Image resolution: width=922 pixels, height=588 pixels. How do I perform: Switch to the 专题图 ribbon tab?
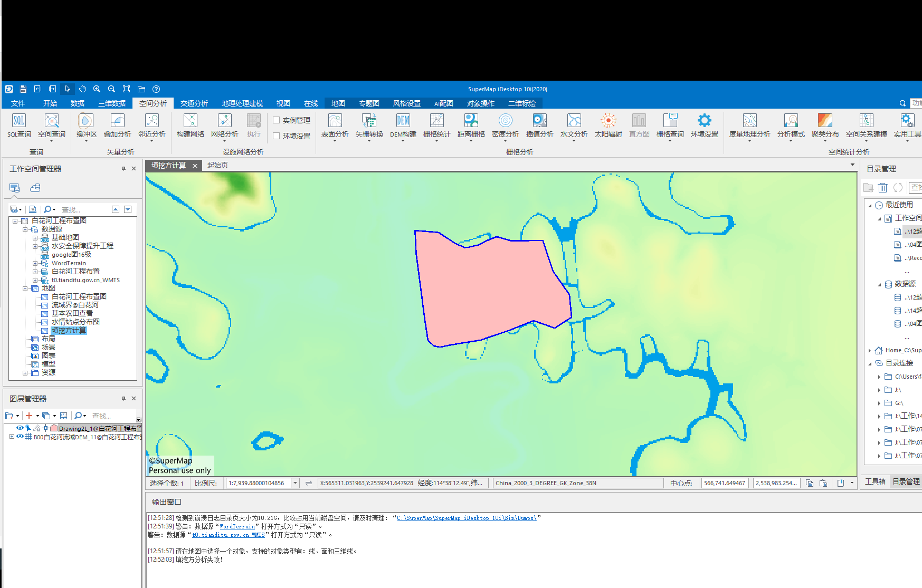point(369,103)
